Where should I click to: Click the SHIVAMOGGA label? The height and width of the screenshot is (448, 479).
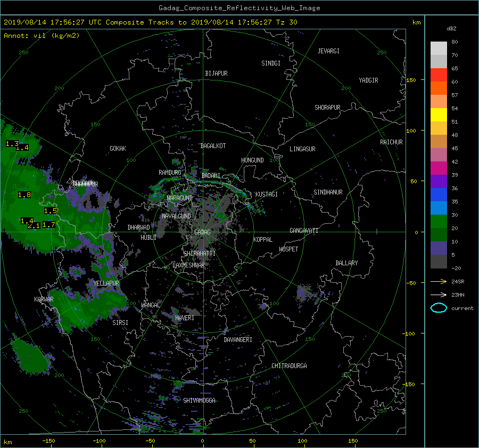point(199,401)
